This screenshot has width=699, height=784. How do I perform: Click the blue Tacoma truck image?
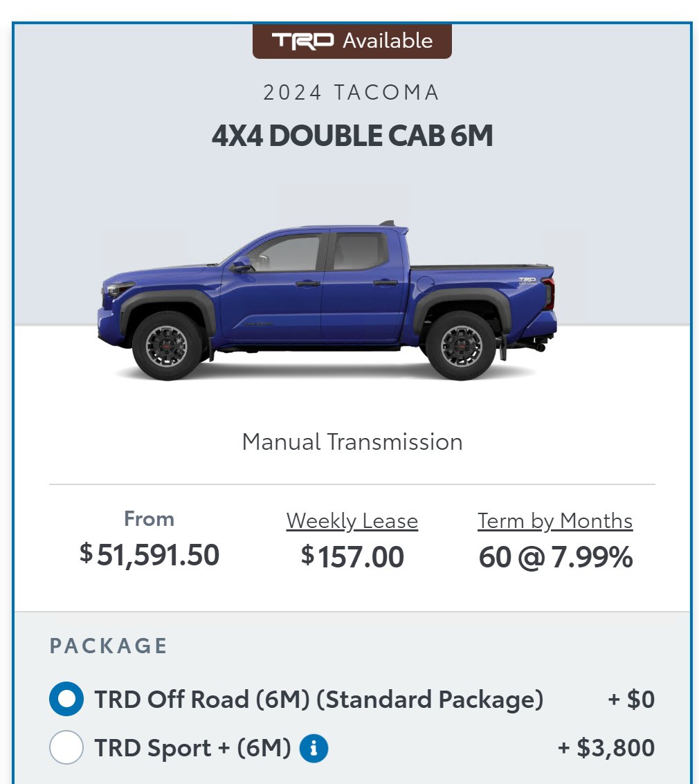point(327,300)
